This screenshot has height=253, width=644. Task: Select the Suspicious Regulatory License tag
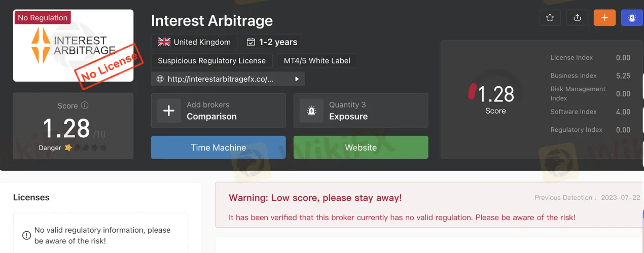(211, 60)
